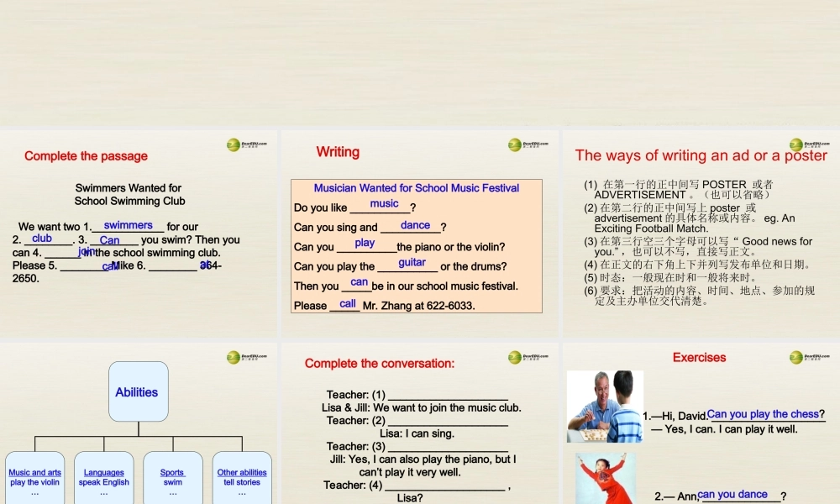The height and width of the screenshot is (504, 840).
Task: Select 'Musician Wanted for School Music Festival' heading
Action: (x=417, y=188)
